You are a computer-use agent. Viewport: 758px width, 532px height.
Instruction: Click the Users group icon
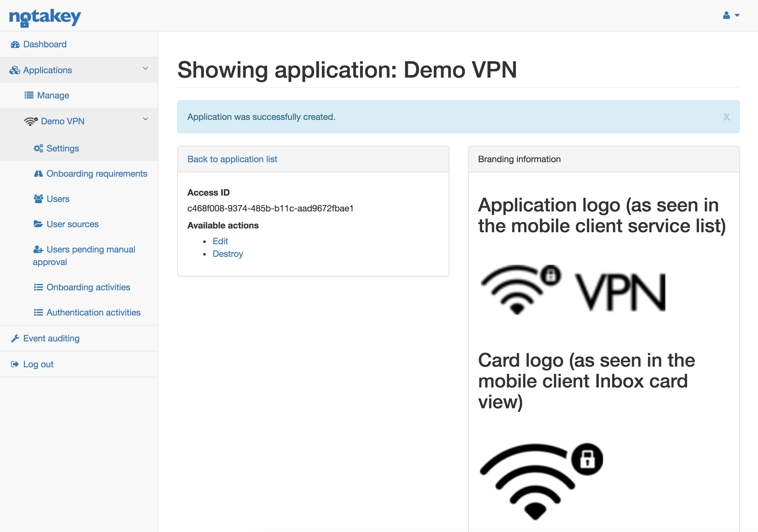pos(38,199)
